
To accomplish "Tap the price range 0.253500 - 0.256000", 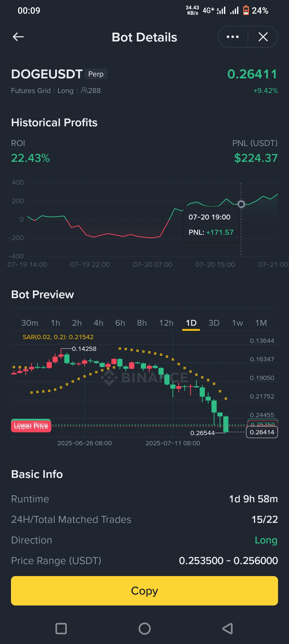I will tap(228, 561).
